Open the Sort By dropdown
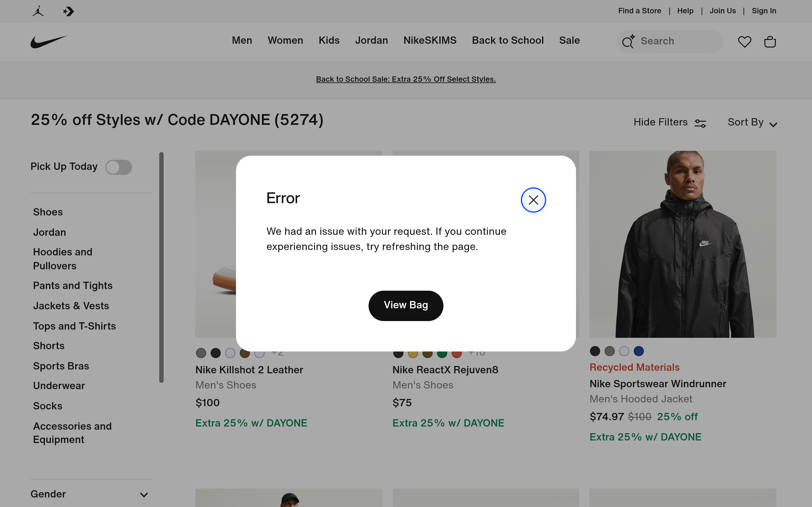This screenshot has height=507, width=812. coord(752,122)
